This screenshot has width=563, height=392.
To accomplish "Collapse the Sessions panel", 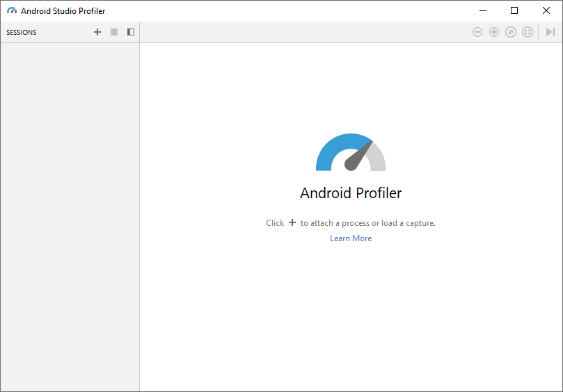I will 131,32.
